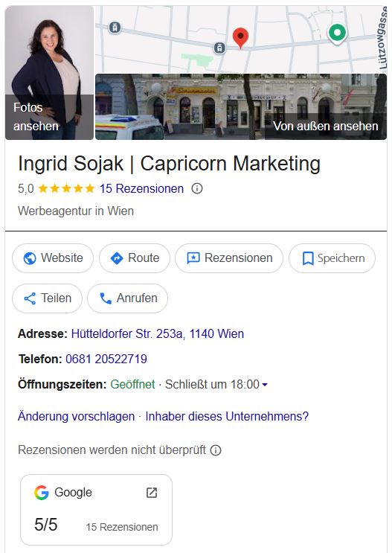Open the Von außen ansehen street view

coord(241,107)
